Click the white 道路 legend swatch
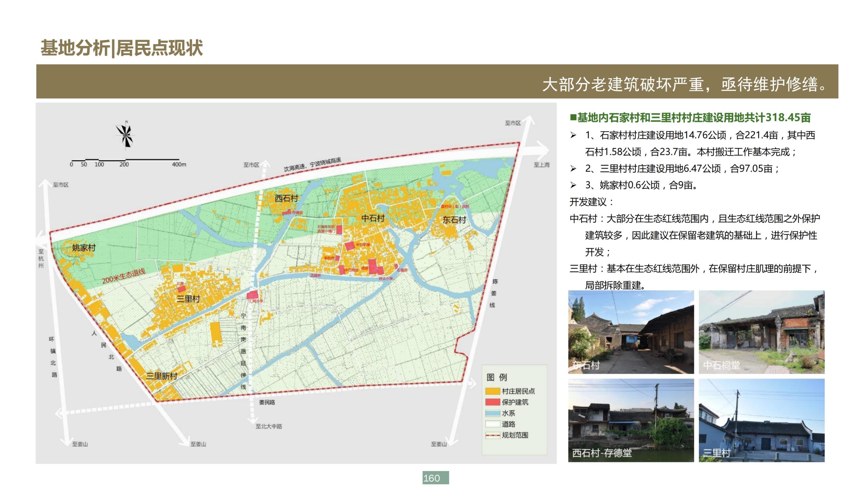 point(492,424)
